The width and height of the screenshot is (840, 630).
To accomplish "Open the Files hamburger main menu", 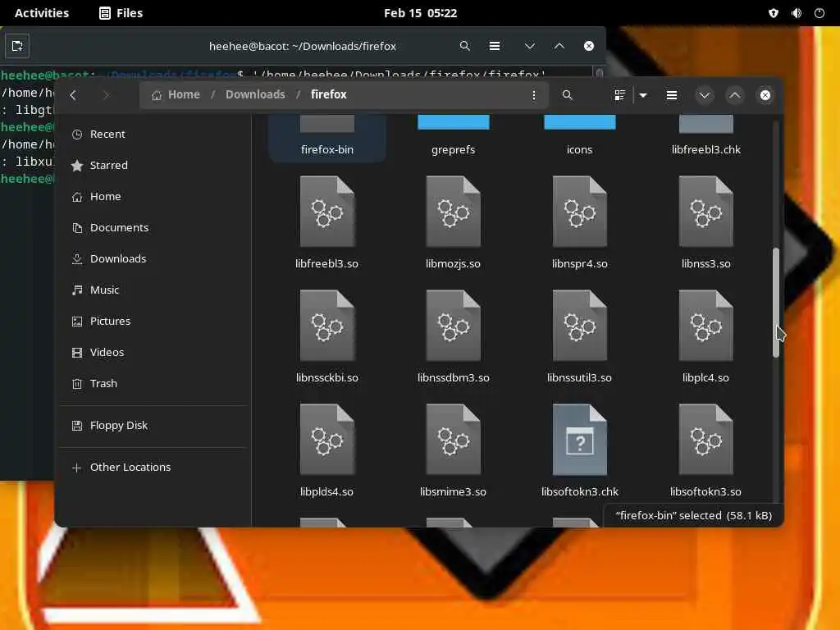I will (x=671, y=95).
